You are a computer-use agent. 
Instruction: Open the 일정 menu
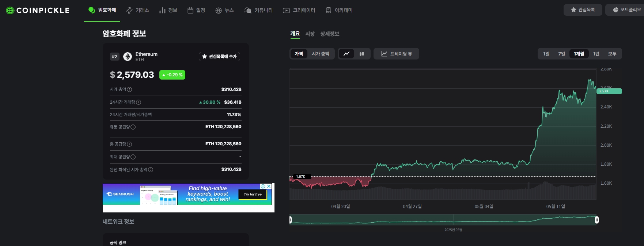196,10
